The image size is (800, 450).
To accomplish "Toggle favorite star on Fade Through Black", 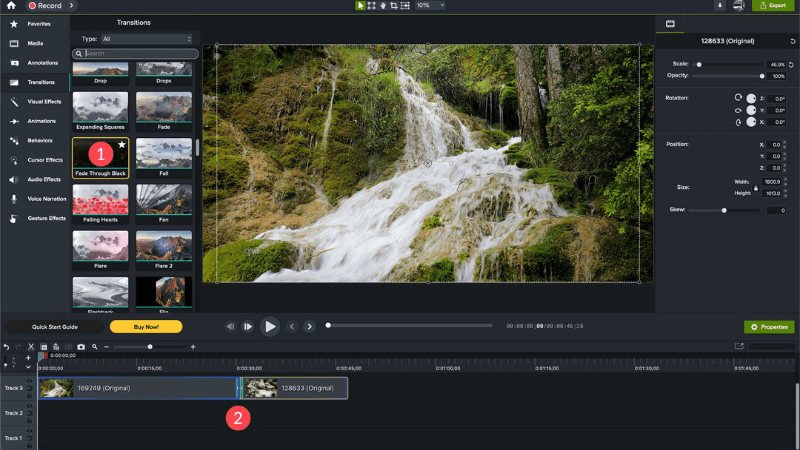I will tap(122, 145).
